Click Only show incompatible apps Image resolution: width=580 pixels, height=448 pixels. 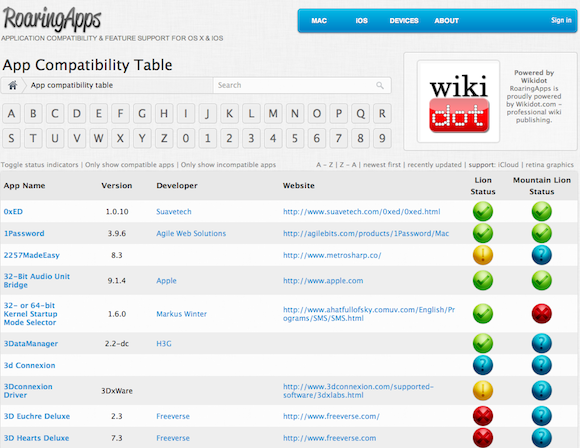tap(228, 165)
